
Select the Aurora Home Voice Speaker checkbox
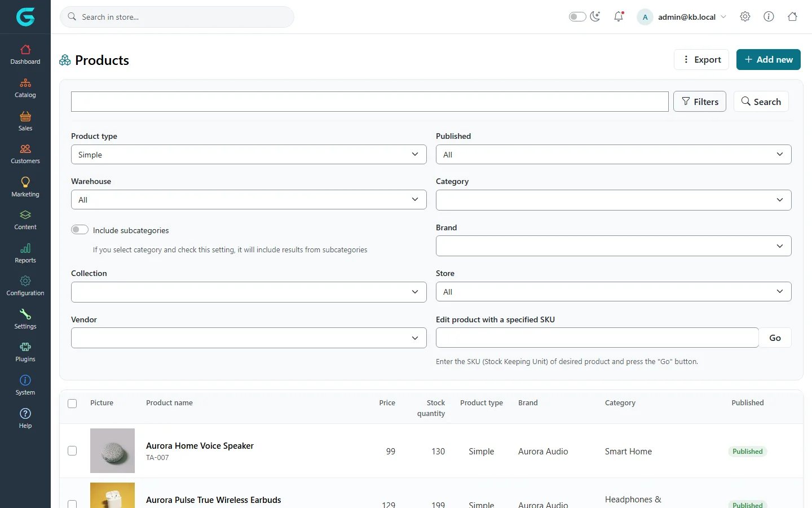click(x=72, y=450)
